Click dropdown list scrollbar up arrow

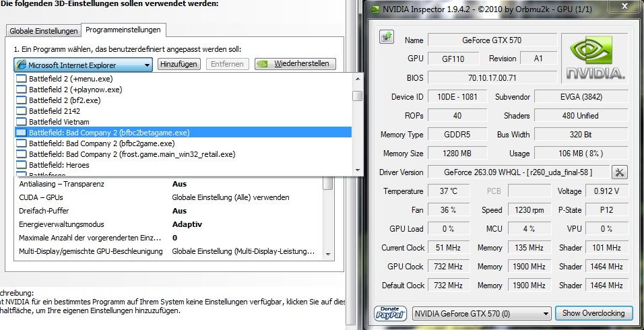point(357,78)
